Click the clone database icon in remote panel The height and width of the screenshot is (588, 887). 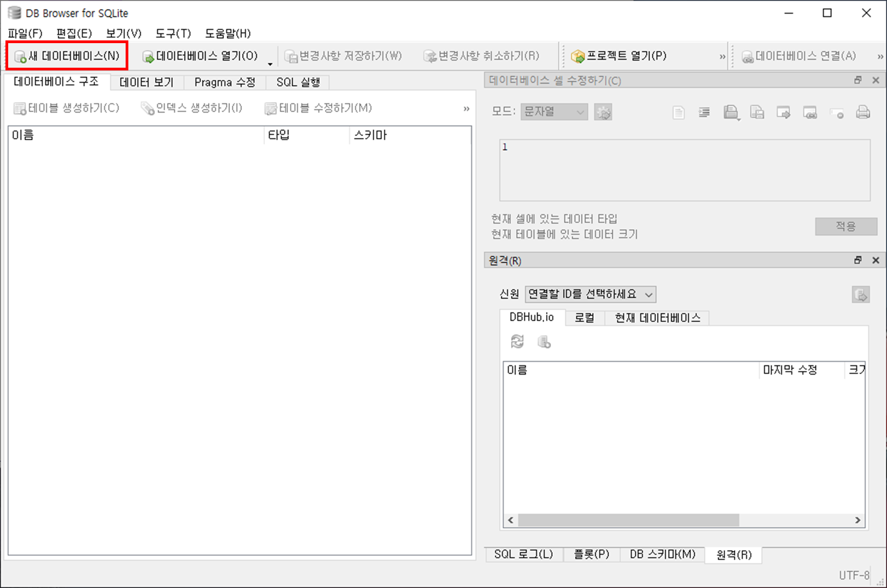[544, 342]
